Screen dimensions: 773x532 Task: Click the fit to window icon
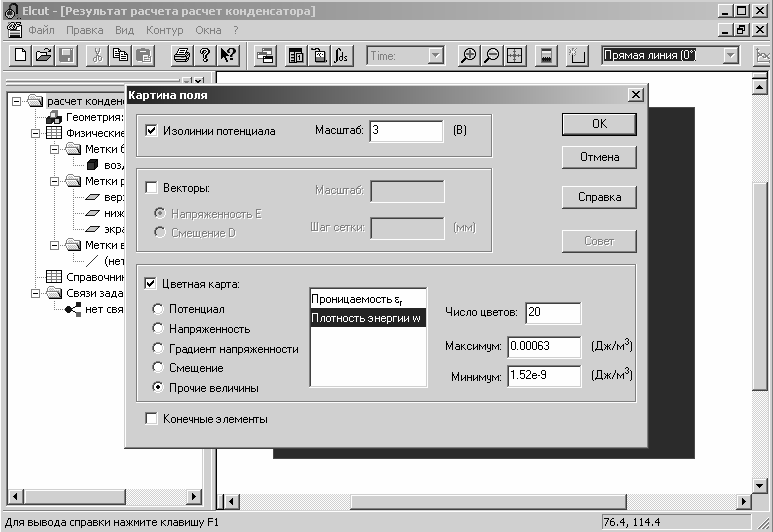[514, 55]
